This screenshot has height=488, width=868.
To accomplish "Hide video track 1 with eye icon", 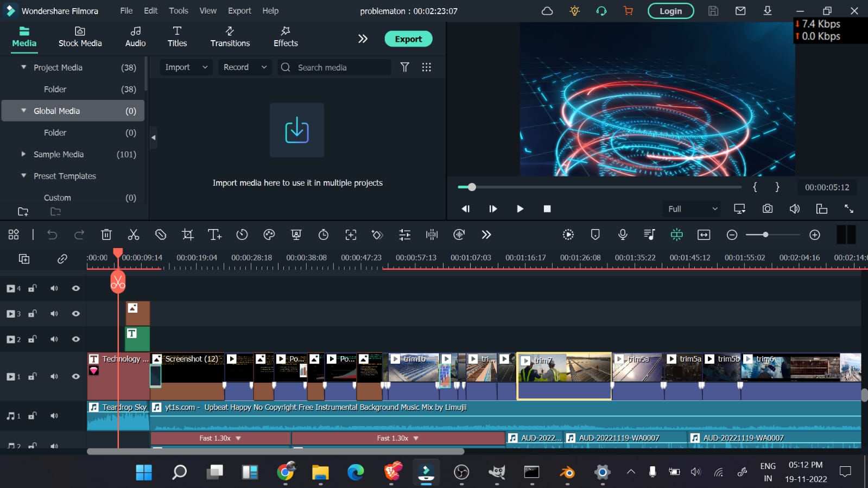I will tap(76, 376).
